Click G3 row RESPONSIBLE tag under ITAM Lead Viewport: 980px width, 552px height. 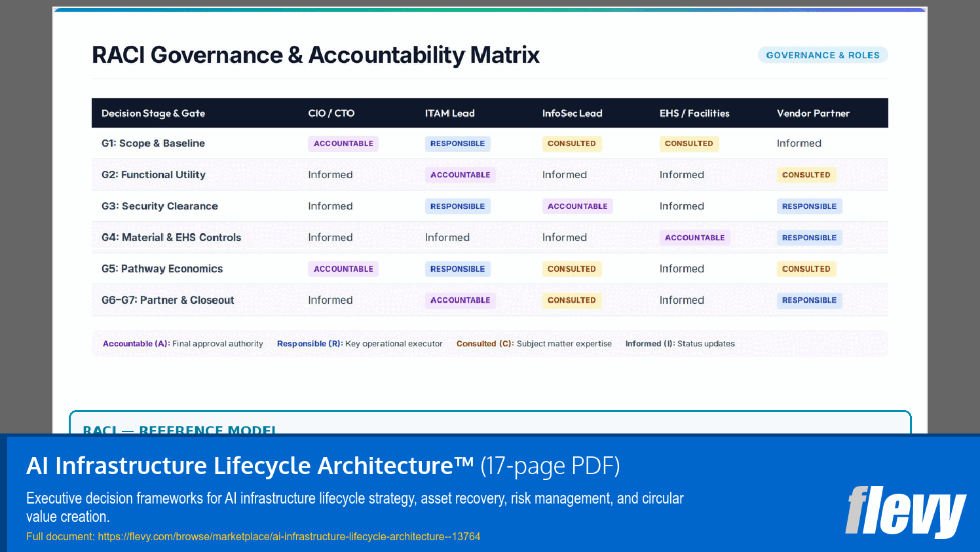pos(457,206)
